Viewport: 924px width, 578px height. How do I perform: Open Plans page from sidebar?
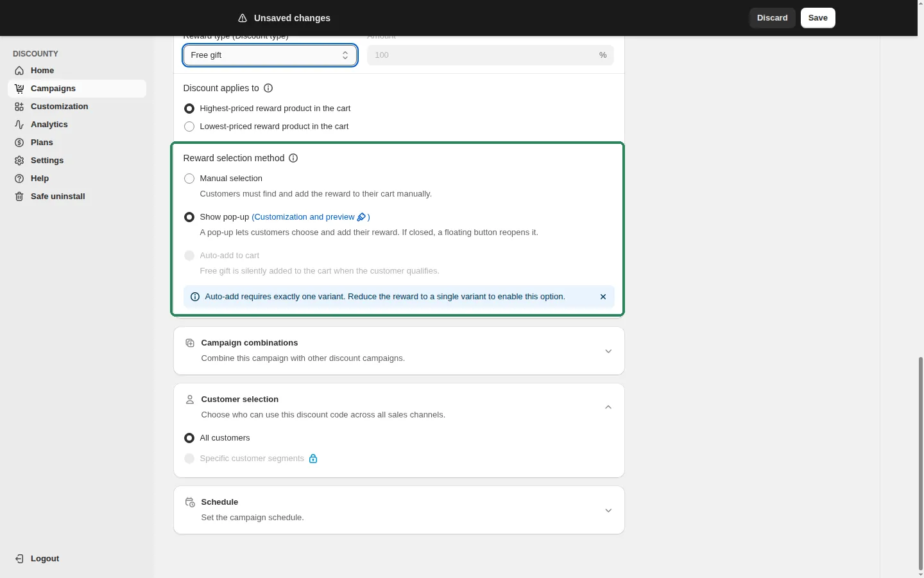77,143
